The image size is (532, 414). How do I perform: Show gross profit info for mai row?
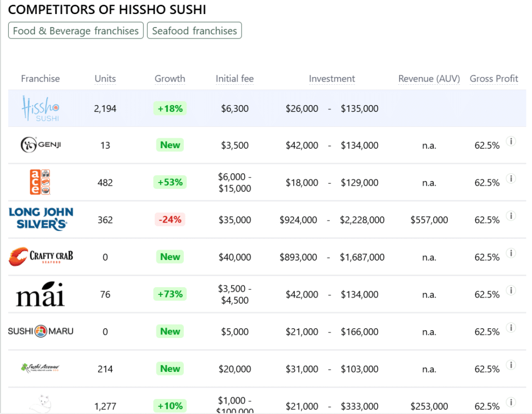tap(511, 290)
